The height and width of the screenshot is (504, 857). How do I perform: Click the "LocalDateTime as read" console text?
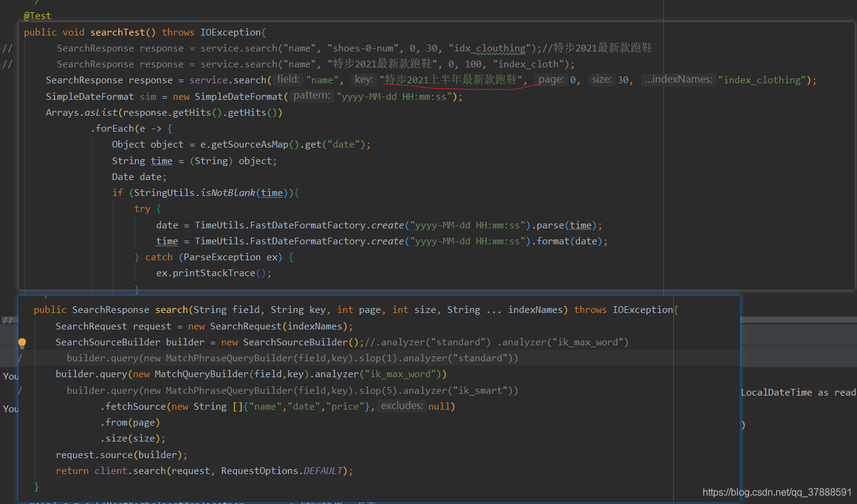point(798,393)
